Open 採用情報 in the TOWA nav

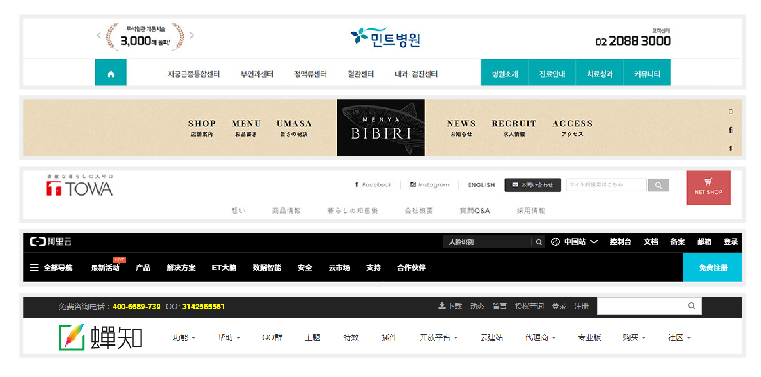click(x=531, y=211)
